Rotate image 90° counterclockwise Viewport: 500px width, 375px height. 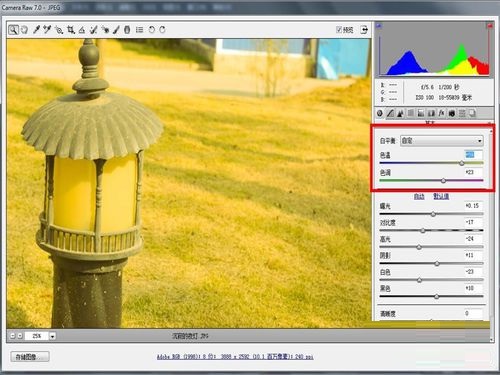pyautogui.click(x=152, y=30)
